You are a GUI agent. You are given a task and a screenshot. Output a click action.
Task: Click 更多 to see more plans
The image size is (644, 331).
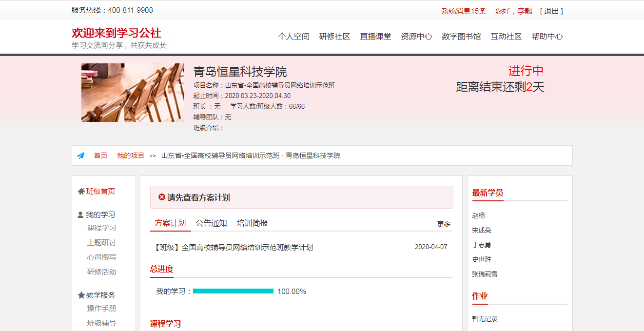[x=444, y=224]
